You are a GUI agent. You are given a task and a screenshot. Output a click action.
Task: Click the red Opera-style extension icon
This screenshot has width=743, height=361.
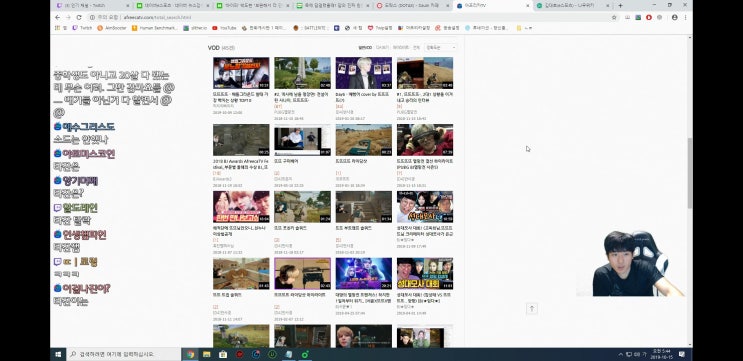tap(649, 17)
